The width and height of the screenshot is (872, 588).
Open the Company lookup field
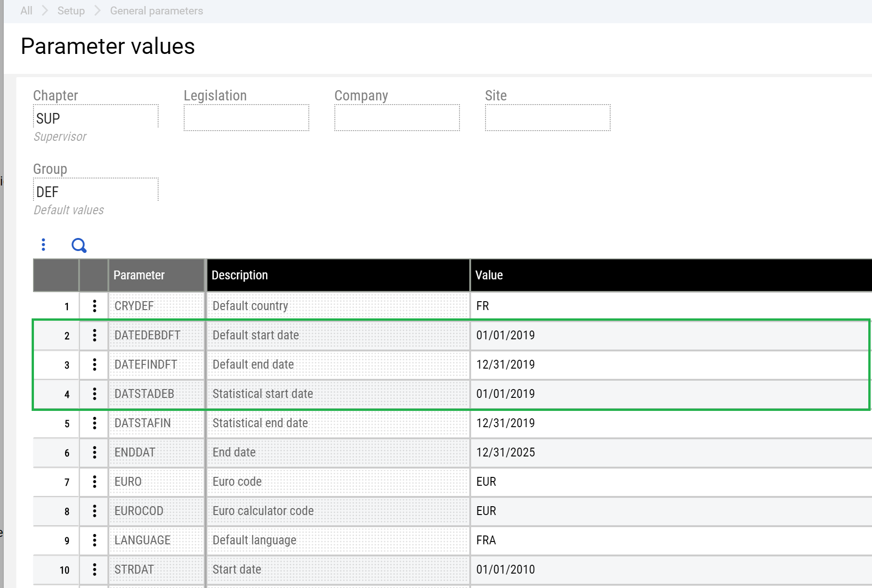pos(397,118)
